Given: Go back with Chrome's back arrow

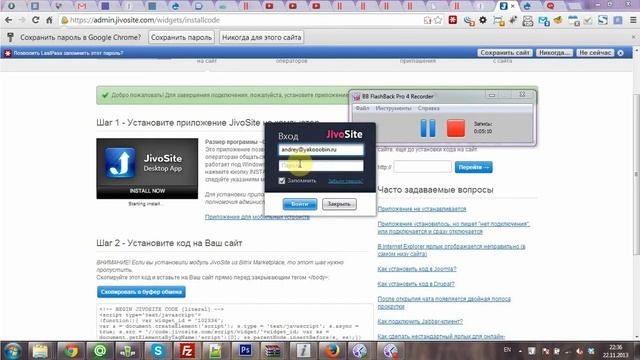Looking at the screenshot, I should (x=8, y=20).
